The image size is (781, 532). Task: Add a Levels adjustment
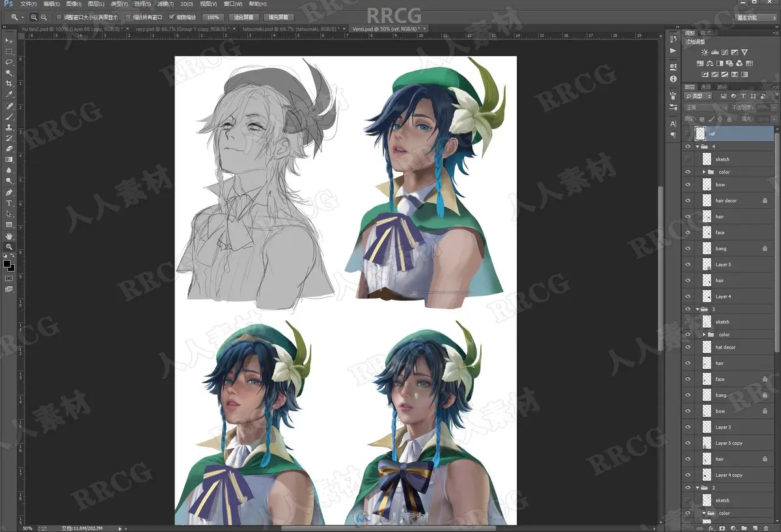tap(715, 52)
